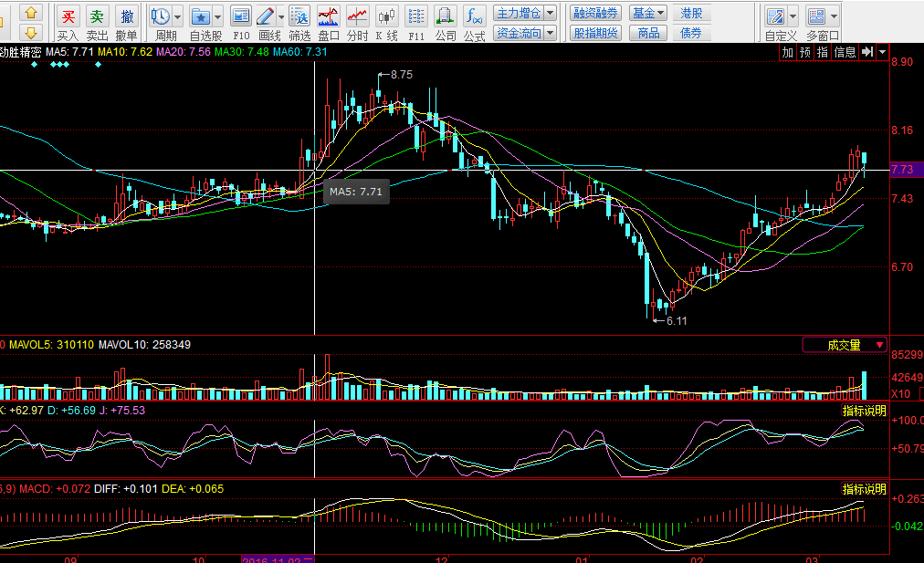924x563 pixels.
Task: Expand the 主力增仓 dropdown arrow
Action: coord(550,13)
